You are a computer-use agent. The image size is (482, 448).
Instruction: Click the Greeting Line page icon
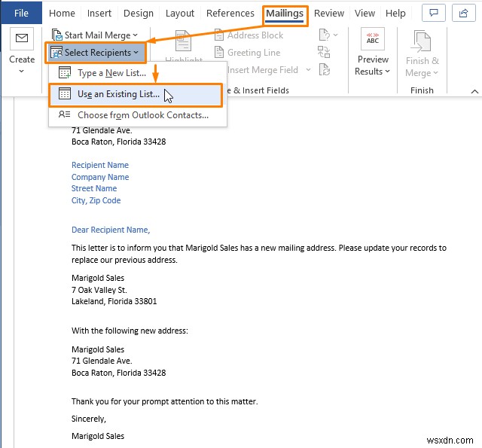[219, 52]
